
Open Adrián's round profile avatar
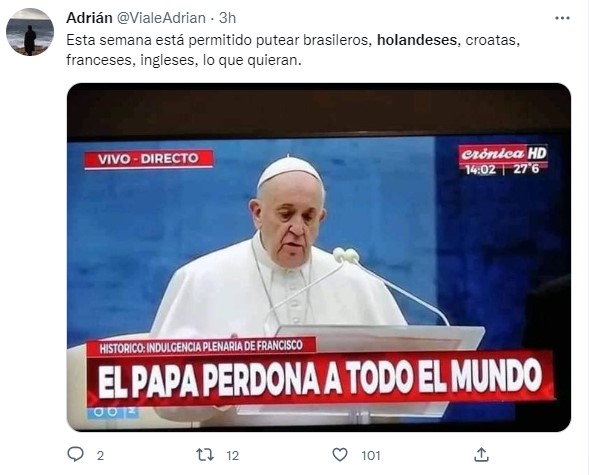tap(30, 32)
